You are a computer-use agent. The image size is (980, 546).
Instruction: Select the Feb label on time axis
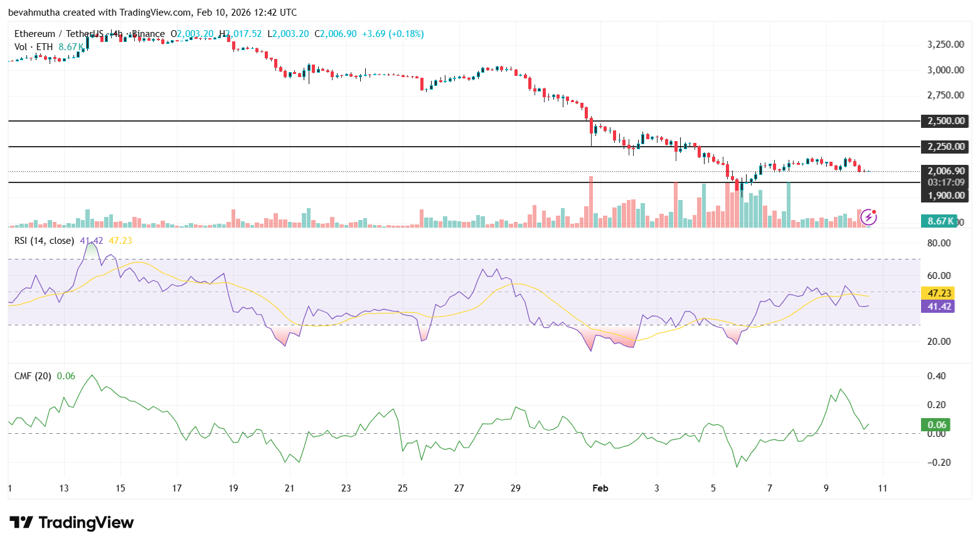pos(600,488)
